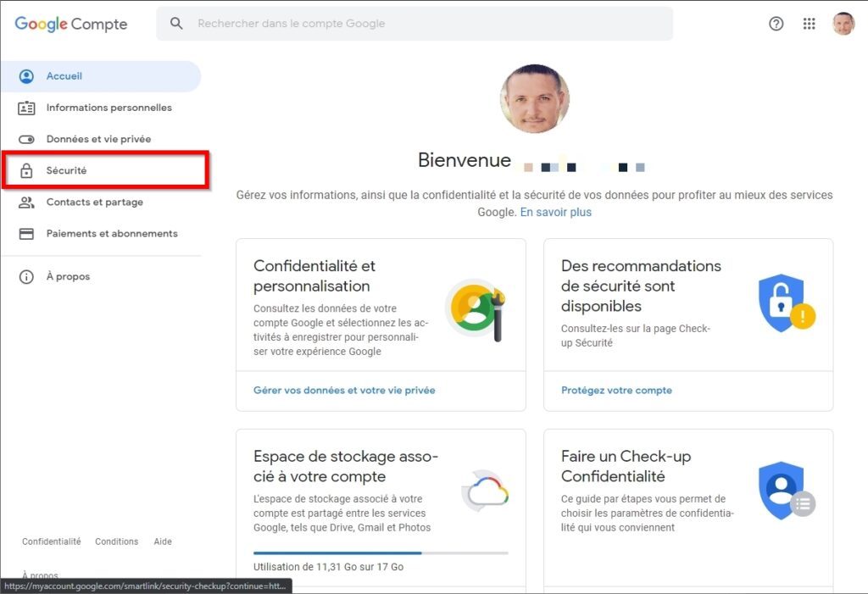Open the Google apps grid launcher
Screen dimensions: 868x594
pos(810,23)
